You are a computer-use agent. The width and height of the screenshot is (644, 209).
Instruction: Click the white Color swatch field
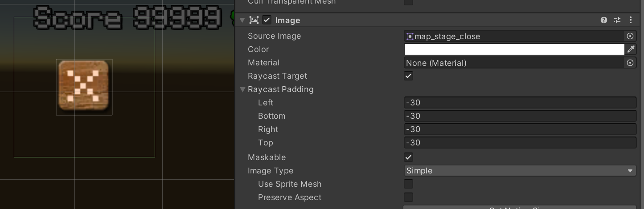tap(514, 49)
